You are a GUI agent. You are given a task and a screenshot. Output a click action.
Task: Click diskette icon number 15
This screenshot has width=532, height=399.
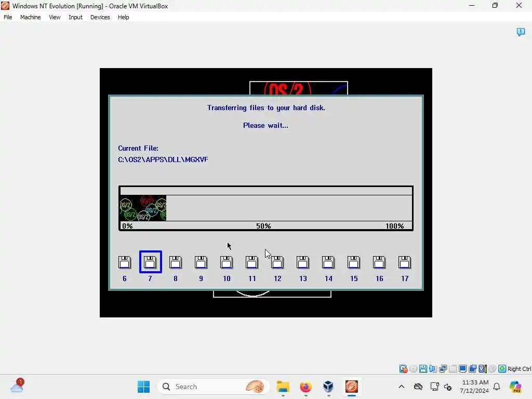[353, 262]
